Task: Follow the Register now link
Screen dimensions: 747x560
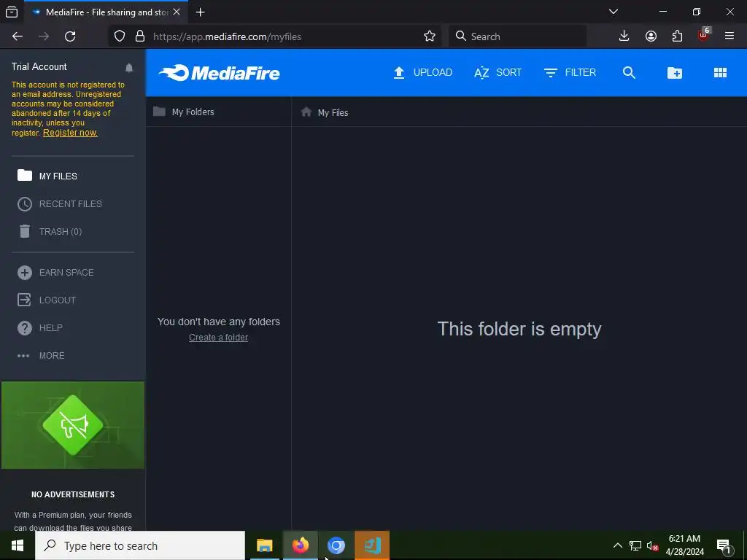Action: (x=70, y=133)
